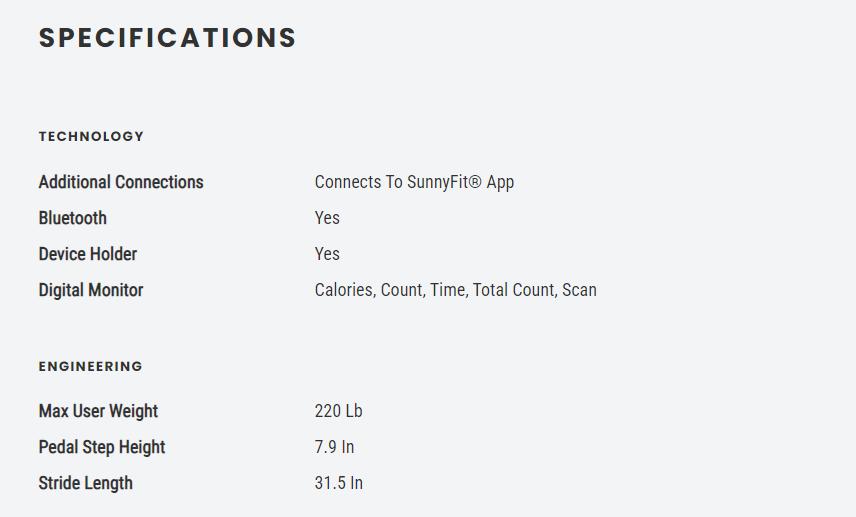Click the 220 Lb weight value

338,411
